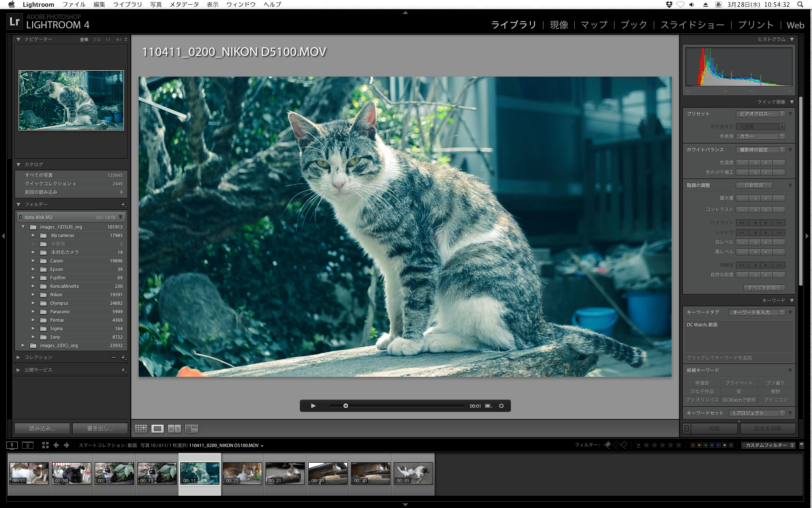Expand the Canon folder
This screenshot has height=508, width=812.
pyautogui.click(x=33, y=261)
